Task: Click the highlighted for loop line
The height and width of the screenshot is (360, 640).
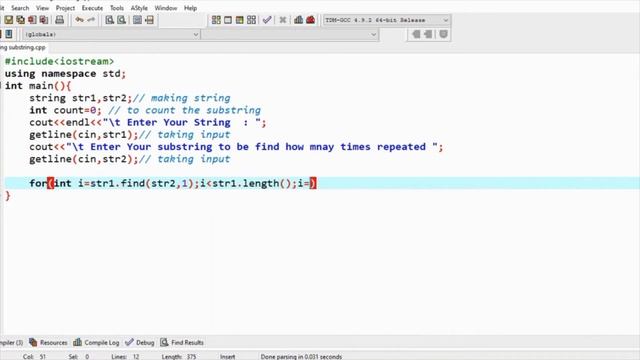Action: coord(322,183)
